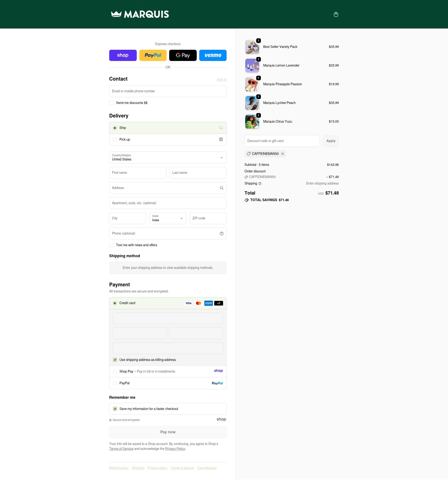Expand the +5 extra card brands badge

click(218, 303)
